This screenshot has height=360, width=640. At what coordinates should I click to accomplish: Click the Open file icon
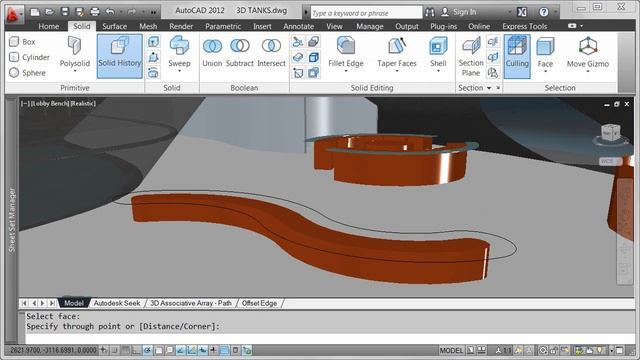49,12
